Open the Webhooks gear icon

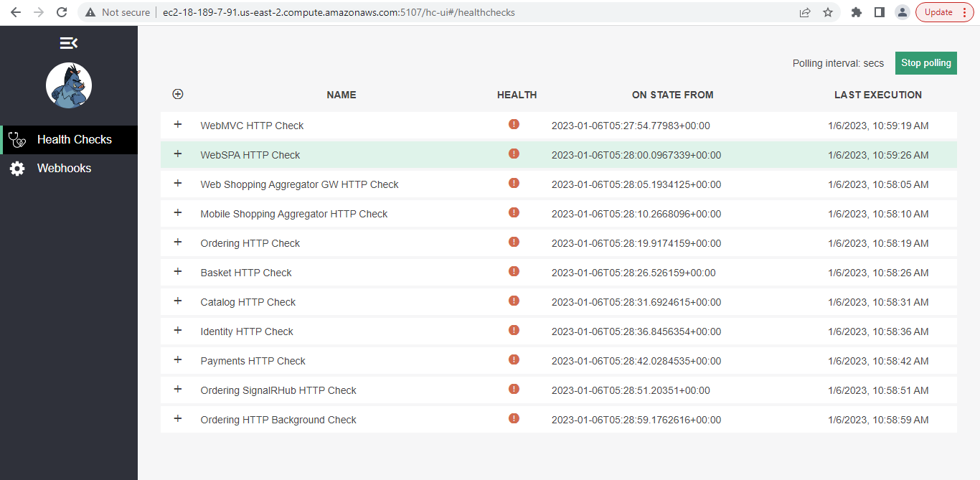(x=17, y=168)
